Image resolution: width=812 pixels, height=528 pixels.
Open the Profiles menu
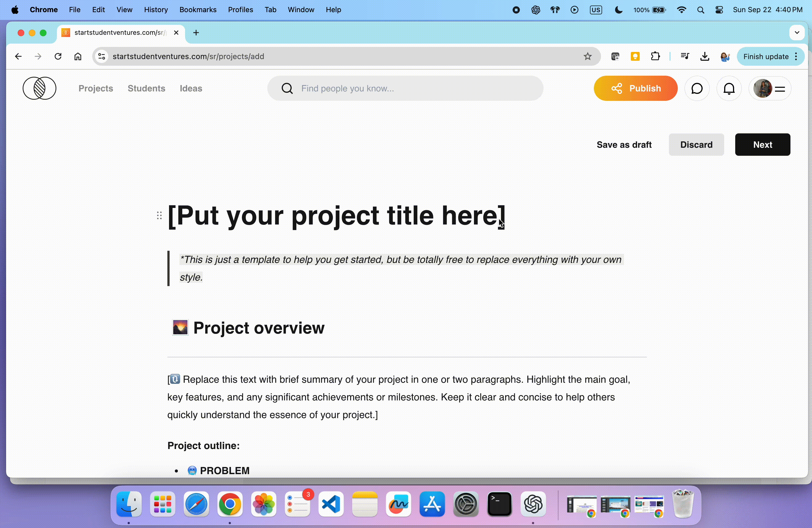(240, 10)
